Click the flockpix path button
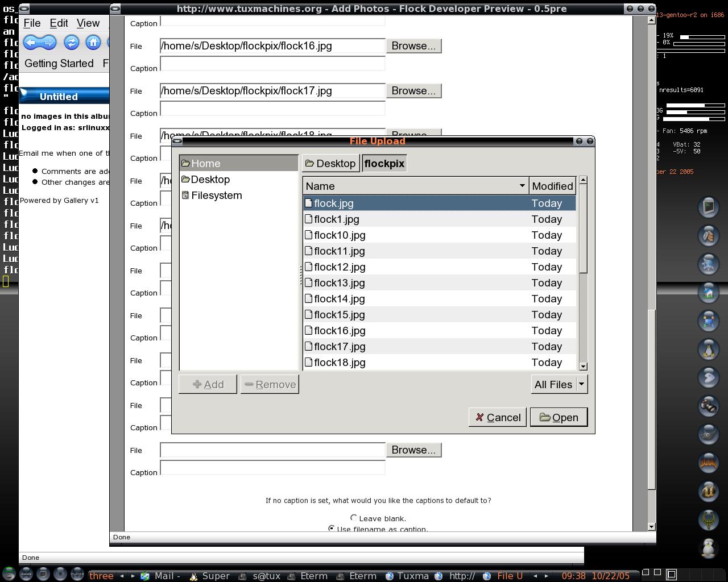 pos(384,164)
